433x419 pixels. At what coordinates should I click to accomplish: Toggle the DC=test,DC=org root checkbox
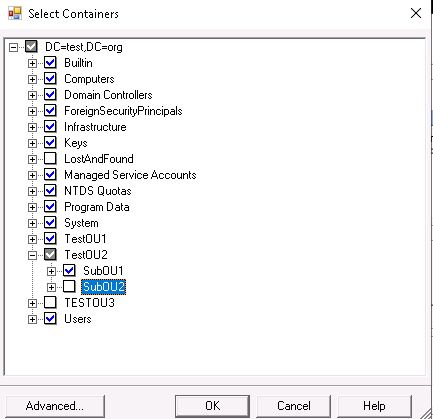coord(31,46)
